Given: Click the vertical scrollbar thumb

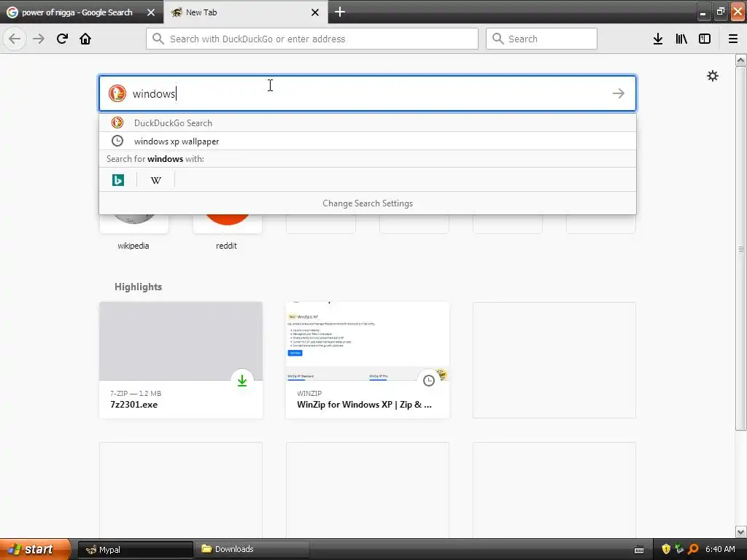Looking at the screenshot, I should (741, 248).
